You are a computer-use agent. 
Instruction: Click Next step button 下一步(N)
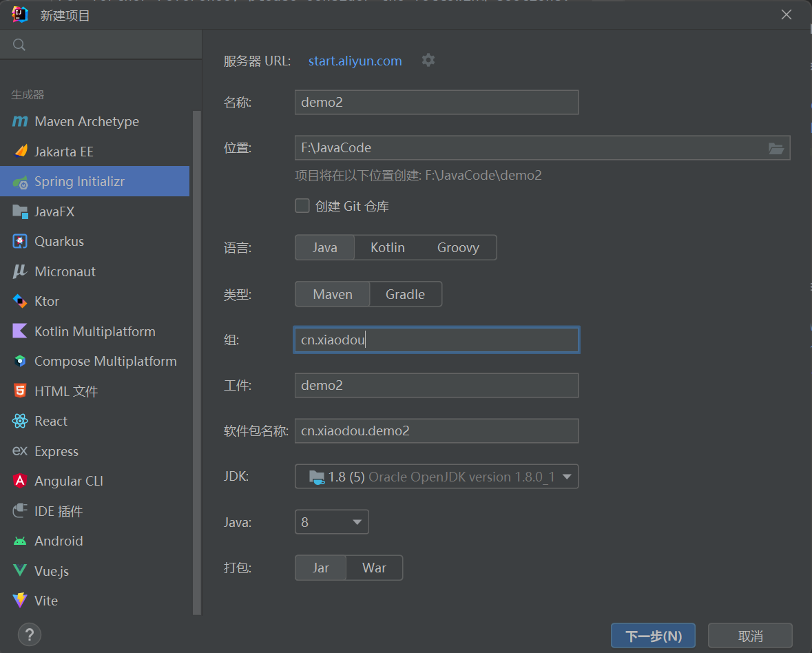coord(653,635)
